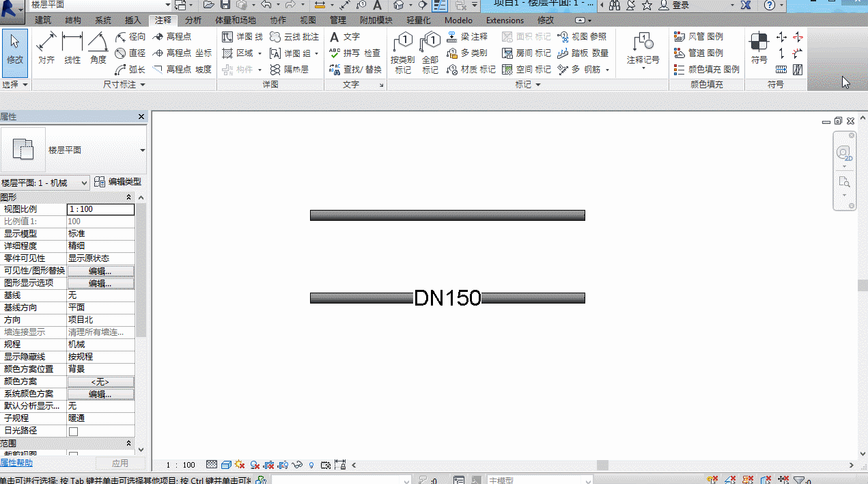Open the 属性帮助 link
The width and height of the screenshot is (868, 484).
tap(16, 463)
